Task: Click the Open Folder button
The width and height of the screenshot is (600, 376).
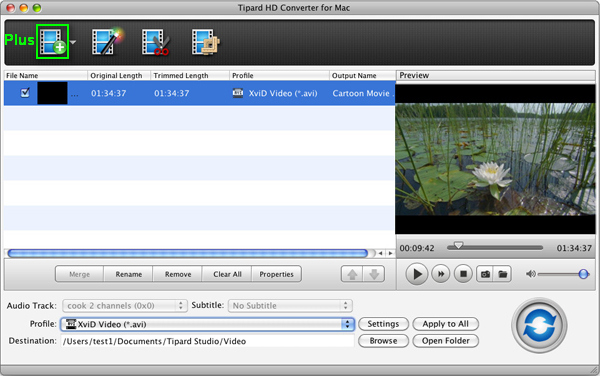Action: coord(445,341)
